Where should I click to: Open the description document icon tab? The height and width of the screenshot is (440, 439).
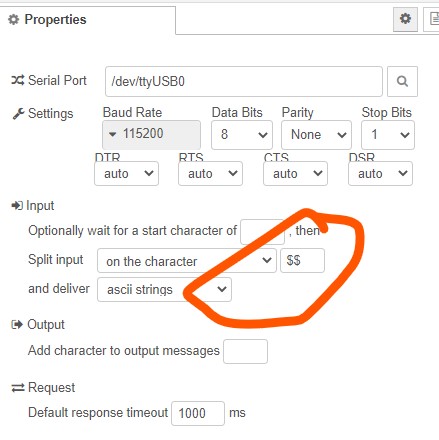432,19
